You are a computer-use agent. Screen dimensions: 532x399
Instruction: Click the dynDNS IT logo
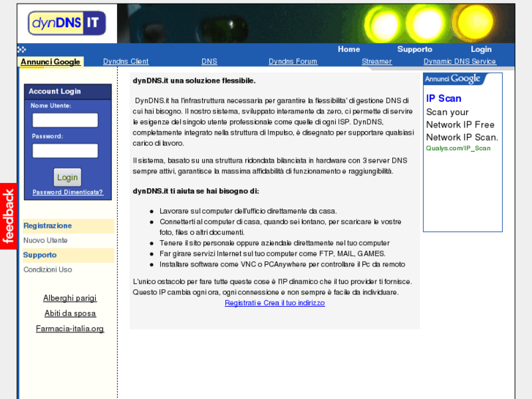pos(67,23)
